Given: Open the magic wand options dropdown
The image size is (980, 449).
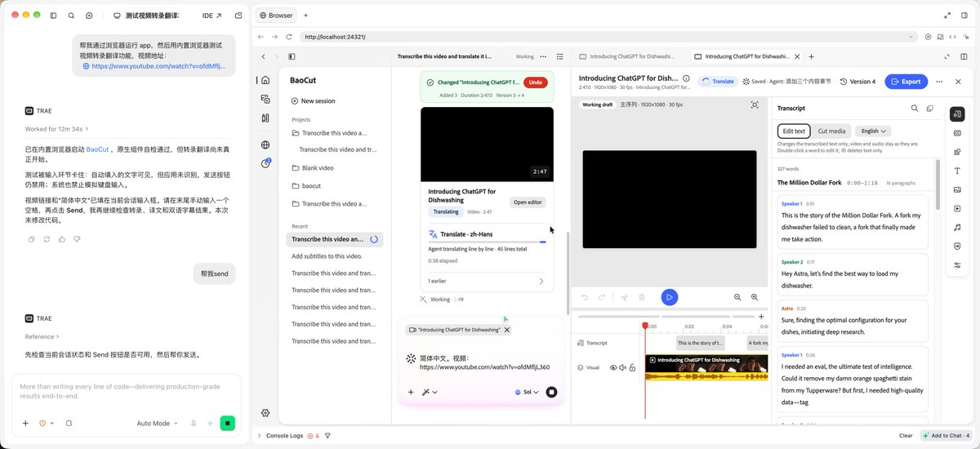Looking at the screenshot, I should (430, 392).
